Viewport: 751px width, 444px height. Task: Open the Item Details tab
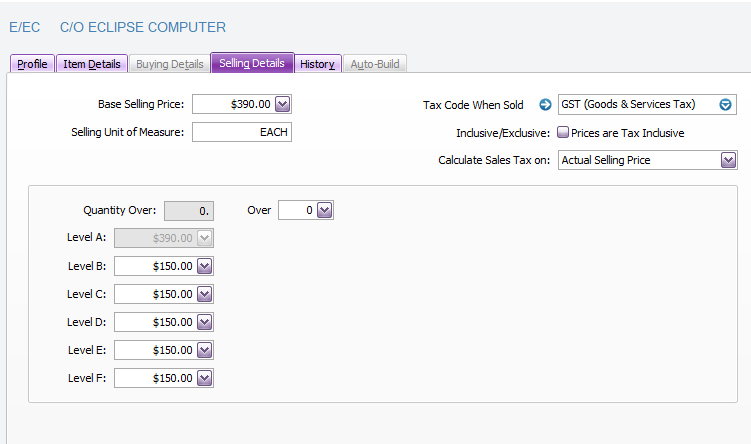point(92,64)
